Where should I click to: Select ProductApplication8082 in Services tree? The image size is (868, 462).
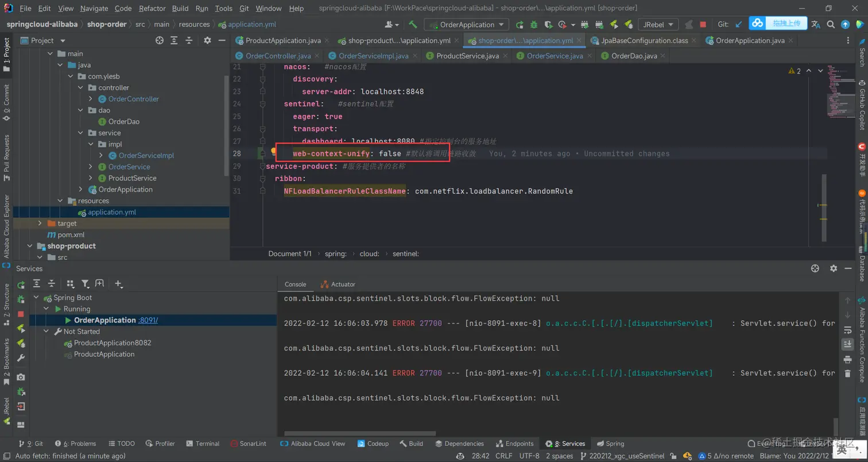pyautogui.click(x=113, y=343)
